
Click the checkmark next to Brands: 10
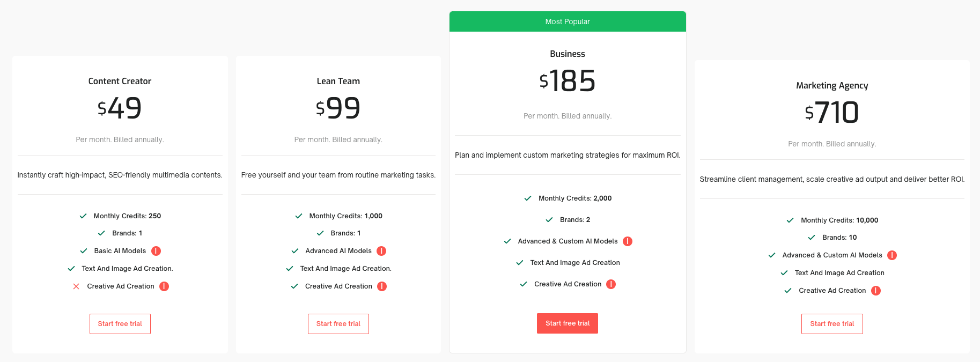click(x=811, y=237)
